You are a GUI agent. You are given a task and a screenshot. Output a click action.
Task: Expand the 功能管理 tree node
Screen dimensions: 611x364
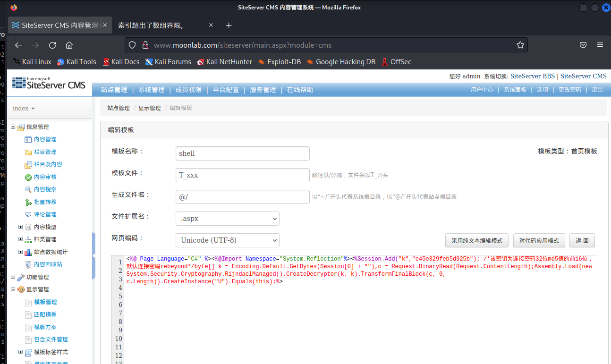(x=13, y=277)
